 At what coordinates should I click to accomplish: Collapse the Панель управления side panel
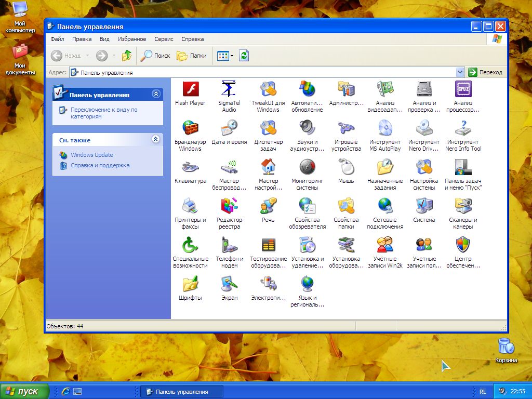[156, 94]
